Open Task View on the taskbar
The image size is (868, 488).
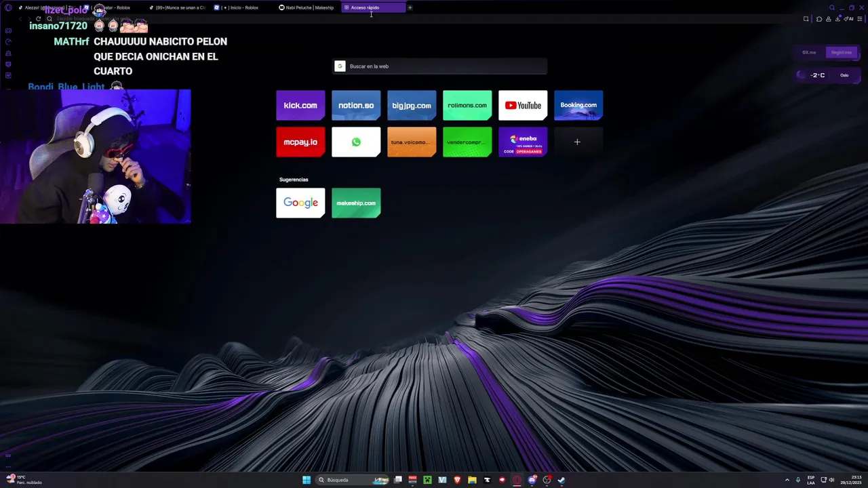point(398,480)
